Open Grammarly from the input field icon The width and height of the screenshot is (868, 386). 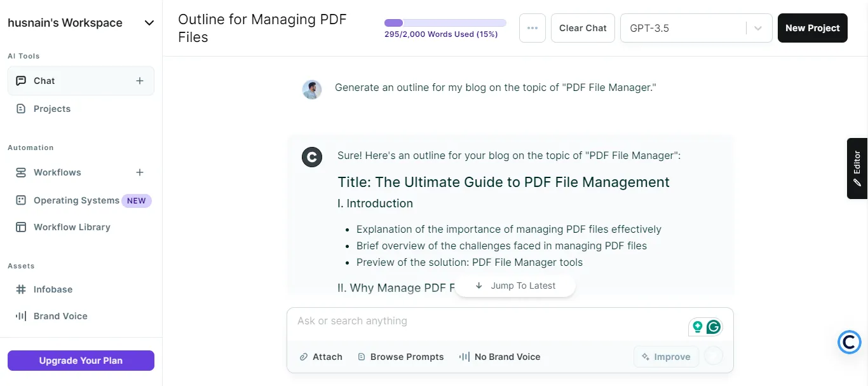tap(714, 326)
